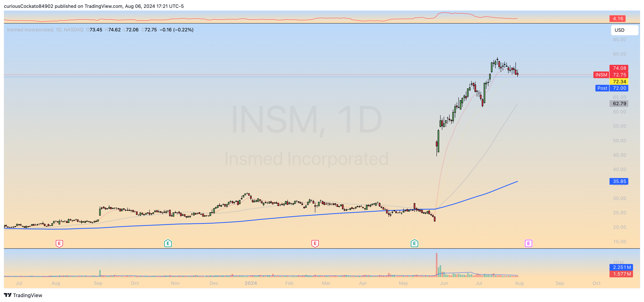Click the green earnings marker near November
This screenshot has width=644, height=302.
tap(168, 243)
